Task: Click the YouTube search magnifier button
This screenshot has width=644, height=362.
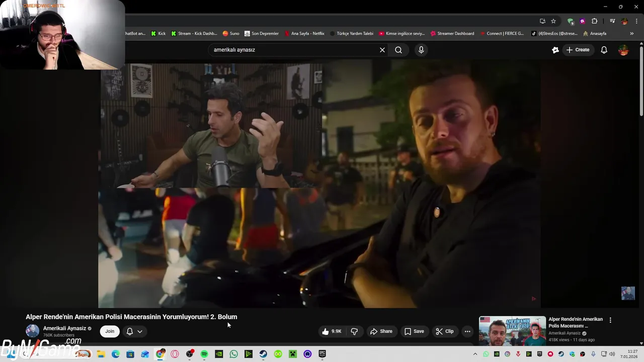Action: (398, 50)
